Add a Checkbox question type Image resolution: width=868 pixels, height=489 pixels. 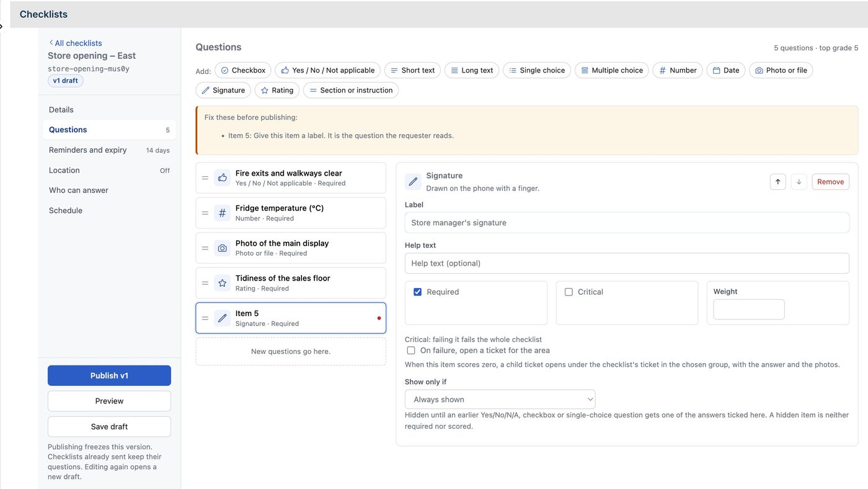[243, 70]
